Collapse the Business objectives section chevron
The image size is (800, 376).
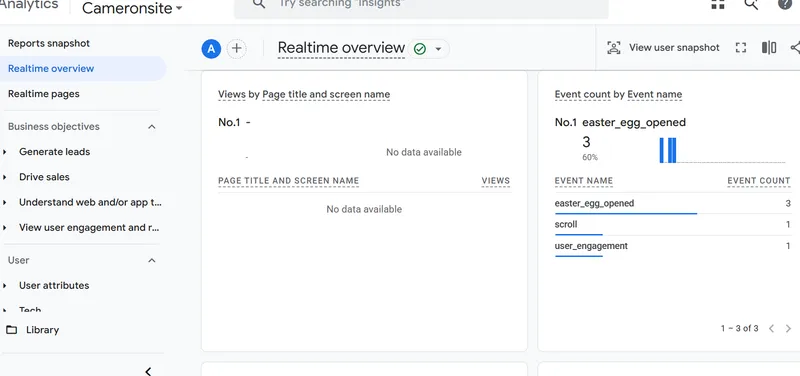pyautogui.click(x=152, y=127)
